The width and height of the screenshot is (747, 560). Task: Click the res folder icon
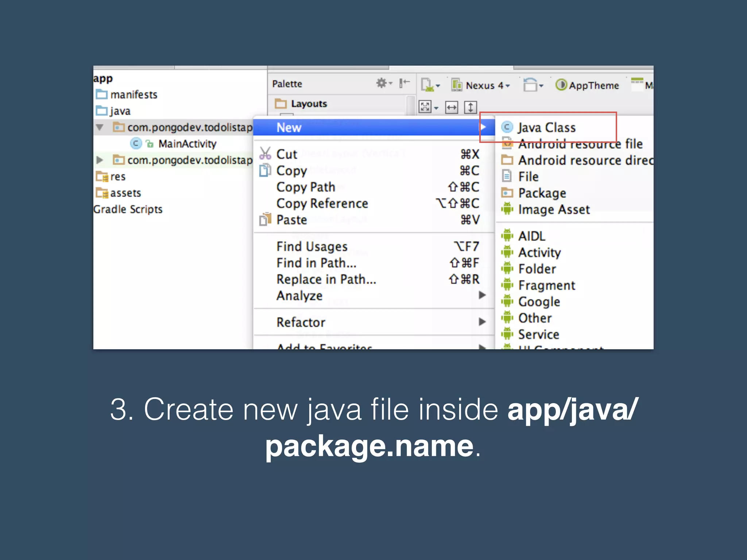click(102, 176)
